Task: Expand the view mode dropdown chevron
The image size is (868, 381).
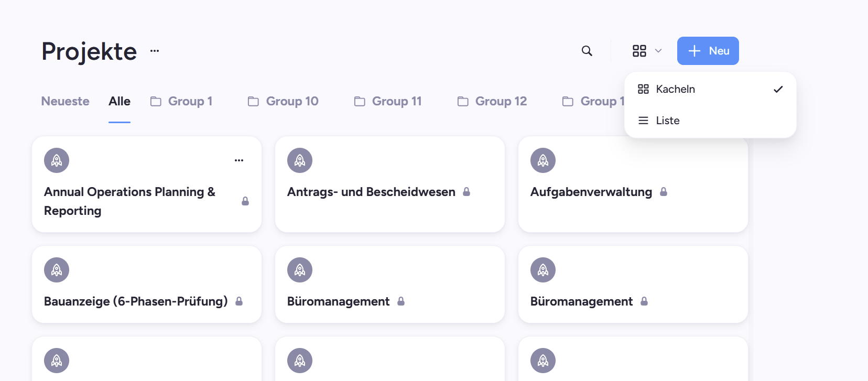Action: (658, 51)
